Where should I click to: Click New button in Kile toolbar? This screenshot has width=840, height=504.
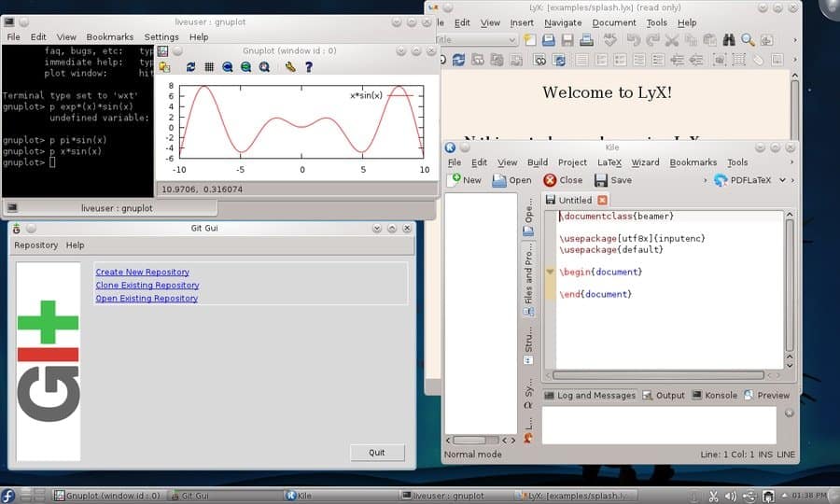click(465, 180)
